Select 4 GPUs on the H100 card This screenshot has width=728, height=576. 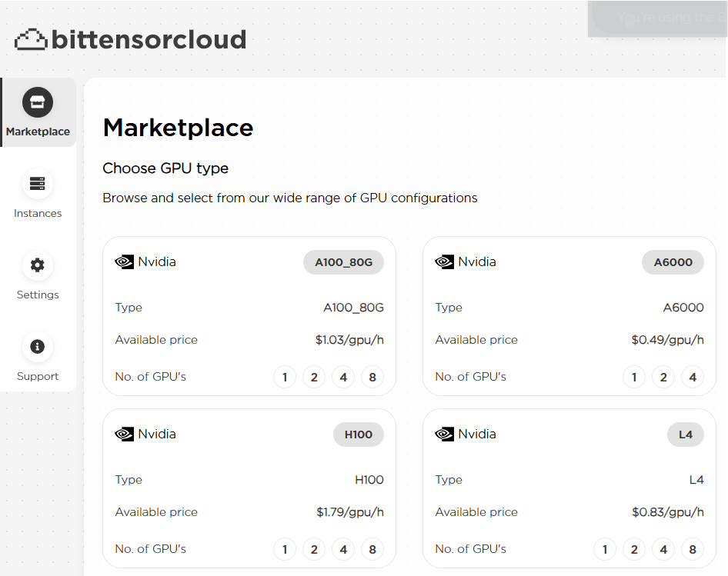343,549
